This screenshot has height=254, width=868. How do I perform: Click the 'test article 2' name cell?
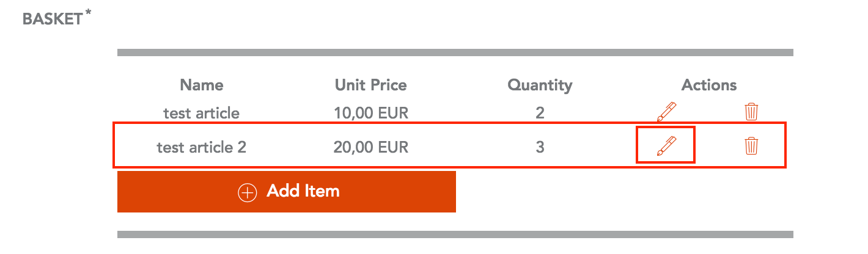[x=202, y=147]
